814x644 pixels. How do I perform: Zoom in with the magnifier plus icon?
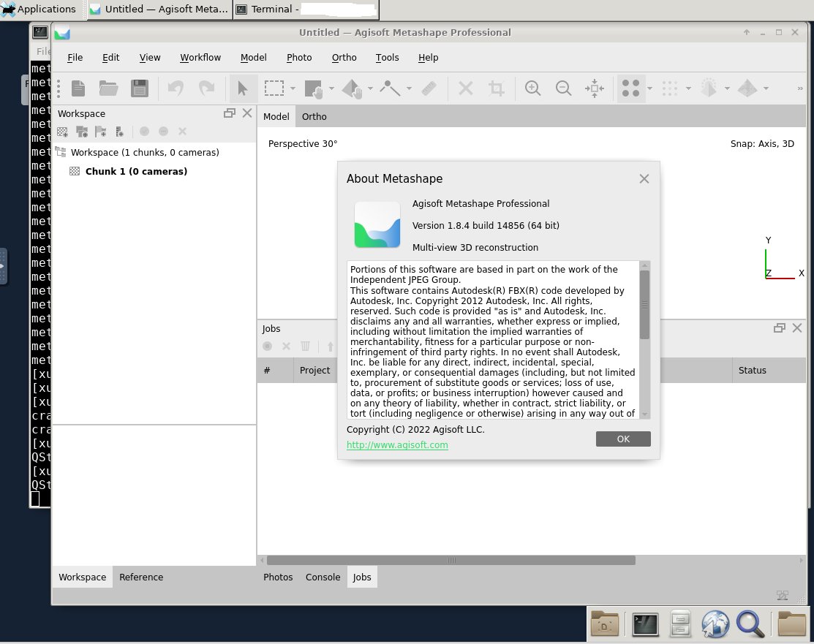pos(532,88)
